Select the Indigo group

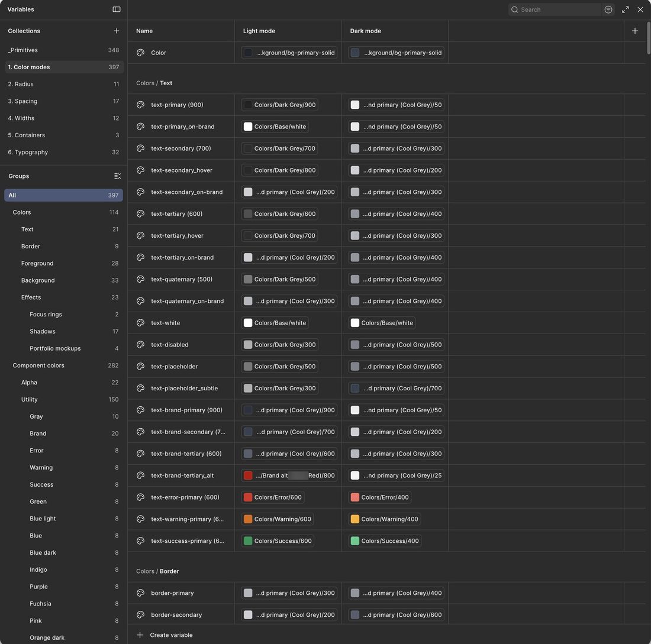pyautogui.click(x=63, y=569)
